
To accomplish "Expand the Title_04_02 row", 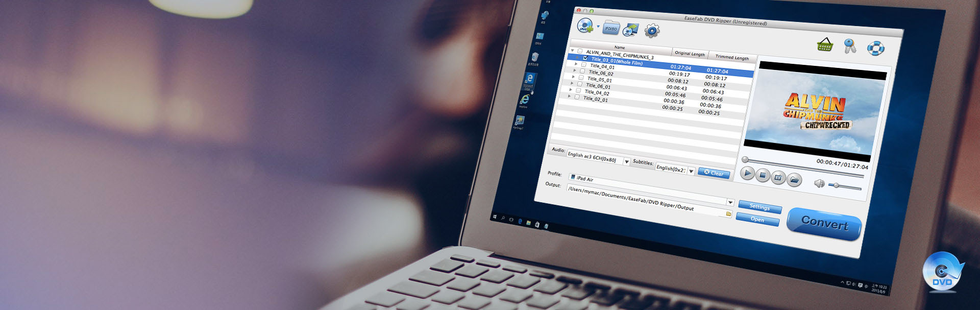I will point(571,89).
